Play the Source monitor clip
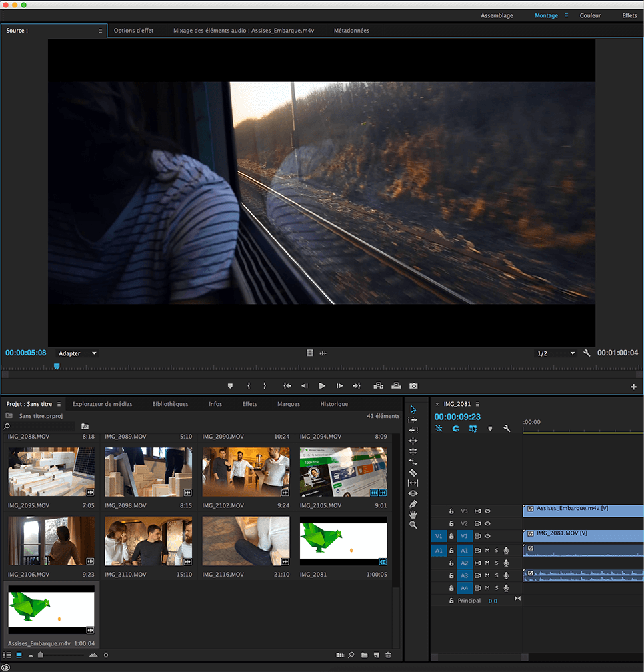The height and width of the screenshot is (672, 644). pyautogui.click(x=322, y=386)
